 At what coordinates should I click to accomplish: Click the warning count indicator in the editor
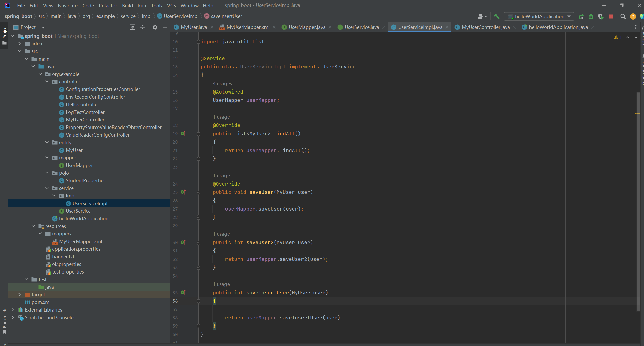(x=618, y=38)
